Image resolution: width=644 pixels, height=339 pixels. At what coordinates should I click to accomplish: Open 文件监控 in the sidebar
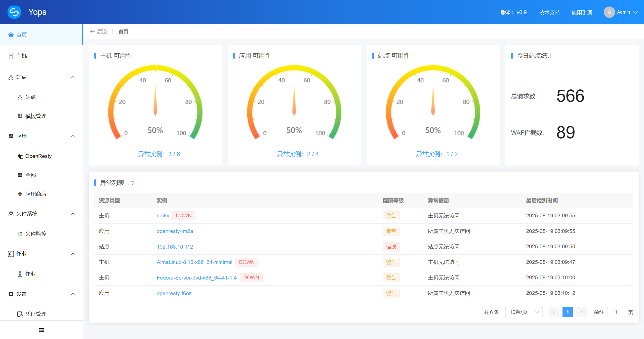click(x=36, y=234)
